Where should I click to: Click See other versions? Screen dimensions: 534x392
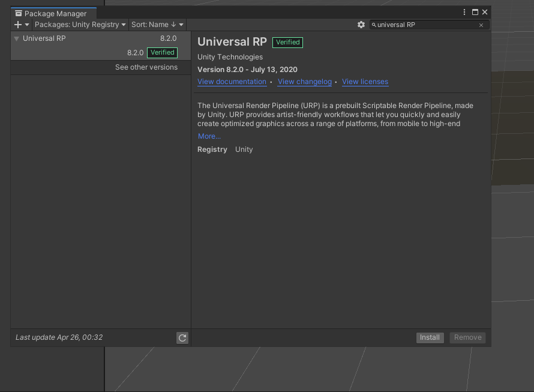(146, 67)
